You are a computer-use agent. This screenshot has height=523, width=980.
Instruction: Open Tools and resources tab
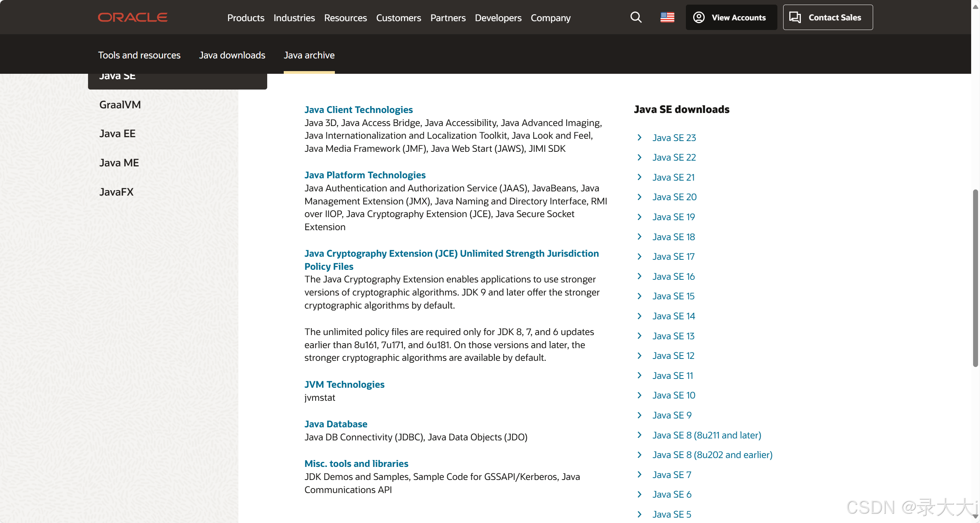coord(139,55)
